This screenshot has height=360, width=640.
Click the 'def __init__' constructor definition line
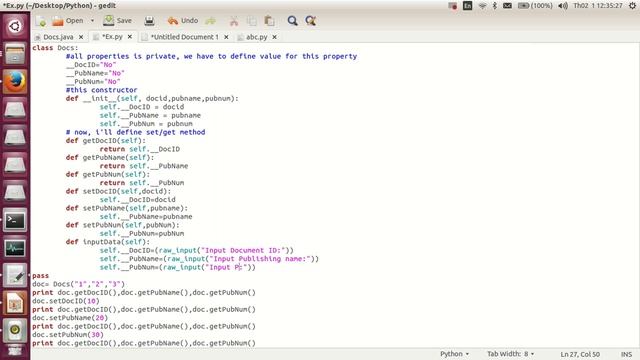[x=152, y=98]
